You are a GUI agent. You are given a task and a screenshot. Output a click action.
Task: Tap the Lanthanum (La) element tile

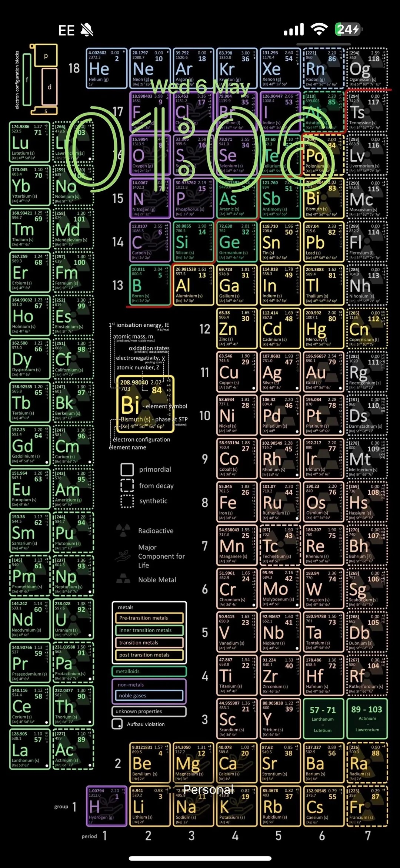pos(30,750)
